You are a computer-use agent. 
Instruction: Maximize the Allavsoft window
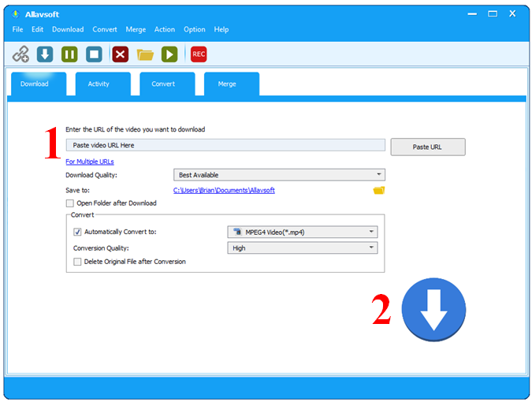pyautogui.click(x=493, y=14)
